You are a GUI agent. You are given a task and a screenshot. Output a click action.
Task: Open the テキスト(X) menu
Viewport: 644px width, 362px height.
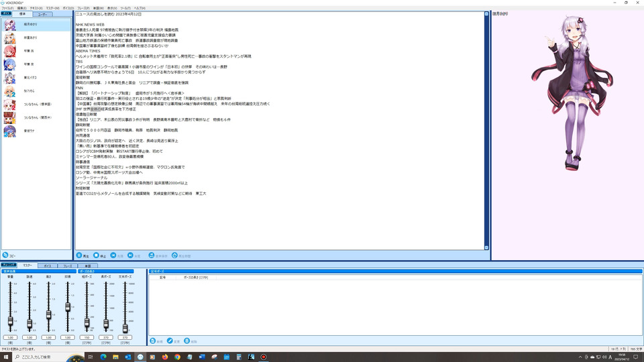tap(36, 8)
